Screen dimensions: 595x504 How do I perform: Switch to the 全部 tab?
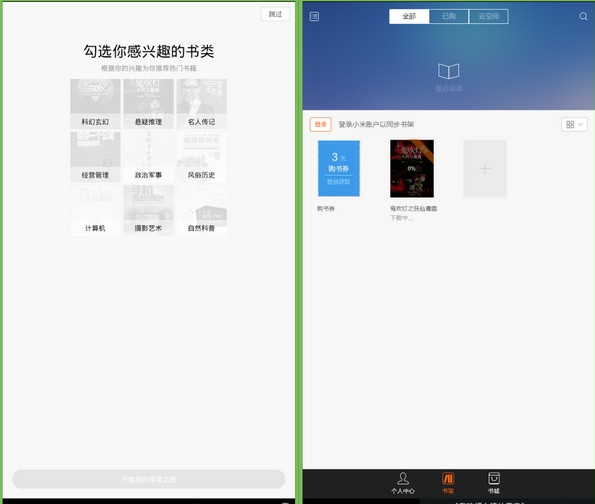[x=409, y=16]
